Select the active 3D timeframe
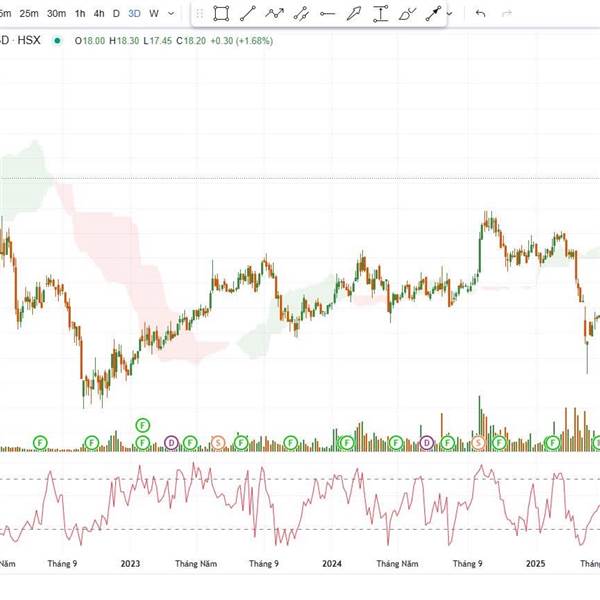The height and width of the screenshot is (600, 600). tap(134, 14)
